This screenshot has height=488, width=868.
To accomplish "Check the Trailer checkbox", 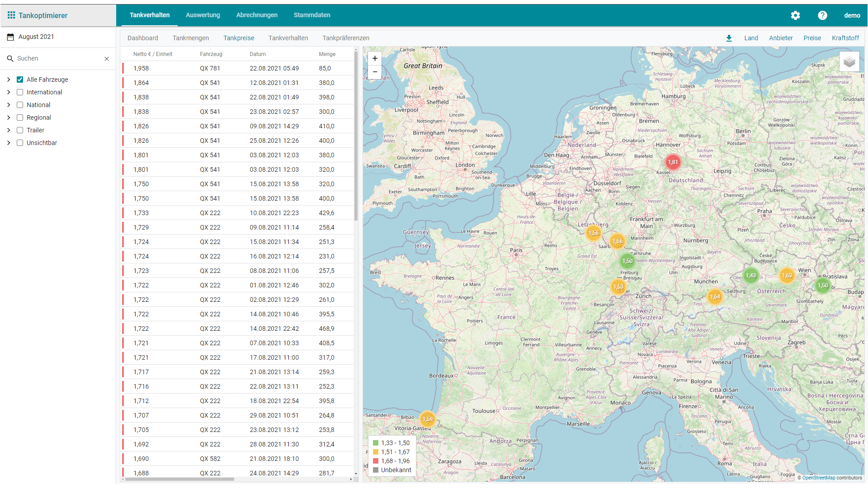I will pyautogui.click(x=20, y=130).
